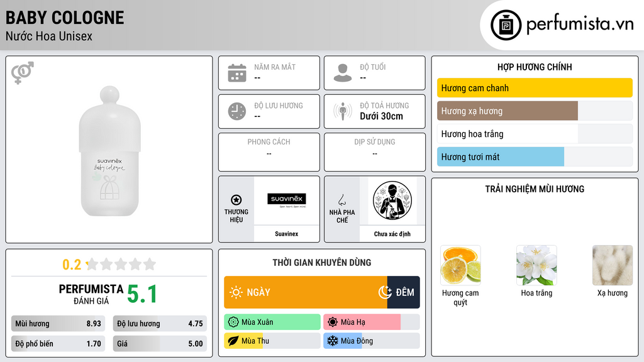The width and height of the screenshot is (644, 362).
Task: Click the star rating row showing 0.2
Action: [x=109, y=265]
